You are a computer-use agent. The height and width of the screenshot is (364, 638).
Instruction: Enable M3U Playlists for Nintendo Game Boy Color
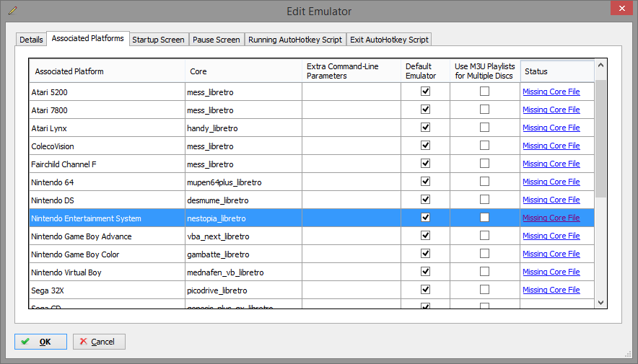[484, 254]
